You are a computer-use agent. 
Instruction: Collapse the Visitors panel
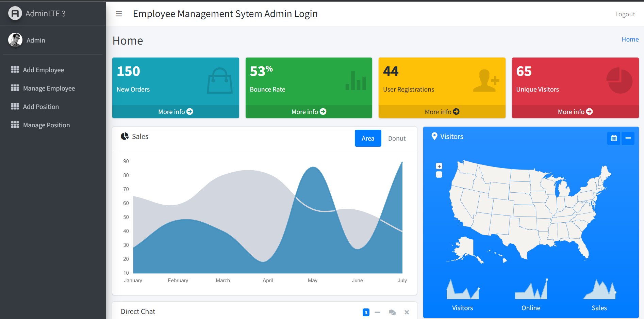coord(628,138)
